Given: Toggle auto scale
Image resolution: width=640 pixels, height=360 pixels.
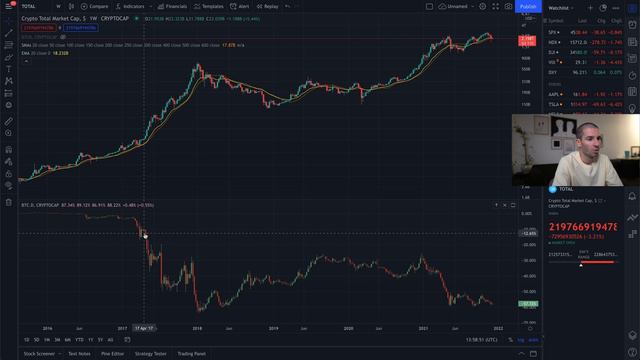Looking at the screenshot, I should click(x=533, y=340).
